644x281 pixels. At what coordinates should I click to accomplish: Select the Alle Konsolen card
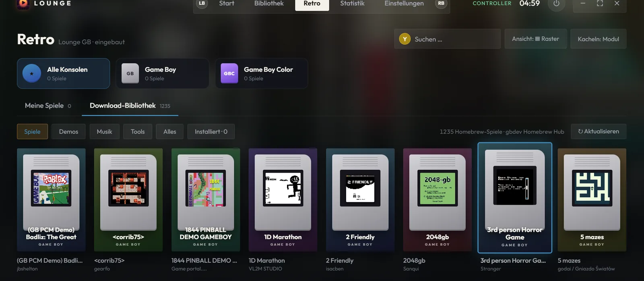click(64, 73)
